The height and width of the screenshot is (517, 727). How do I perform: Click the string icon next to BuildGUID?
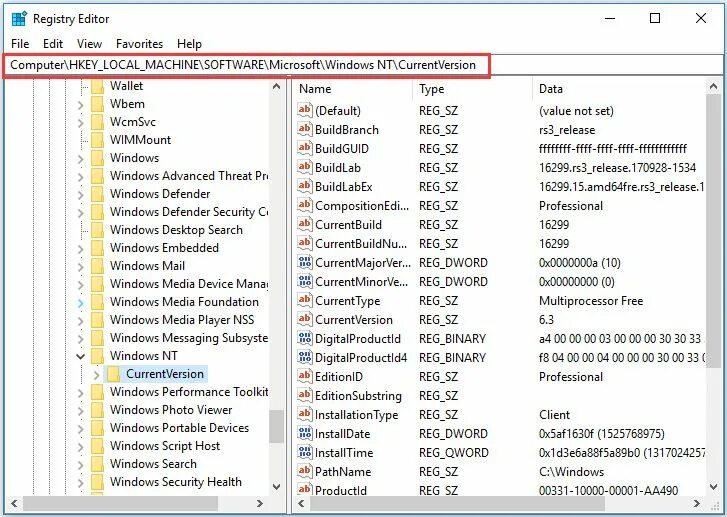point(305,148)
